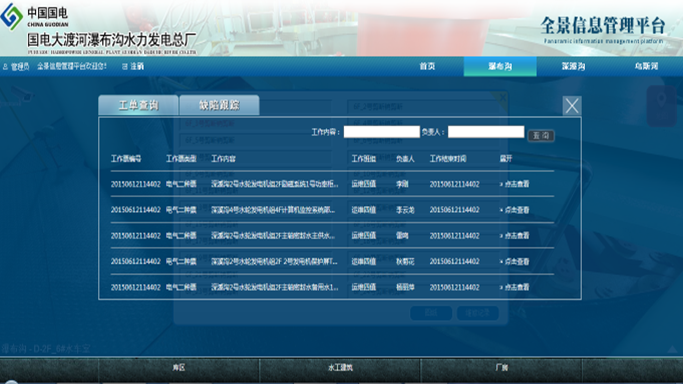Focus the 负责人 search field
The width and height of the screenshot is (683, 384).
point(486,131)
